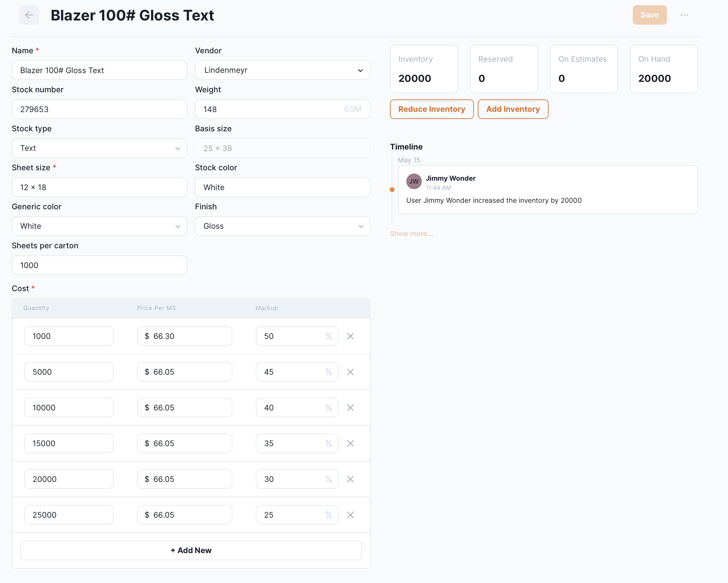Click the Stock number input field

pyautogui.click(x=99, y=110)
